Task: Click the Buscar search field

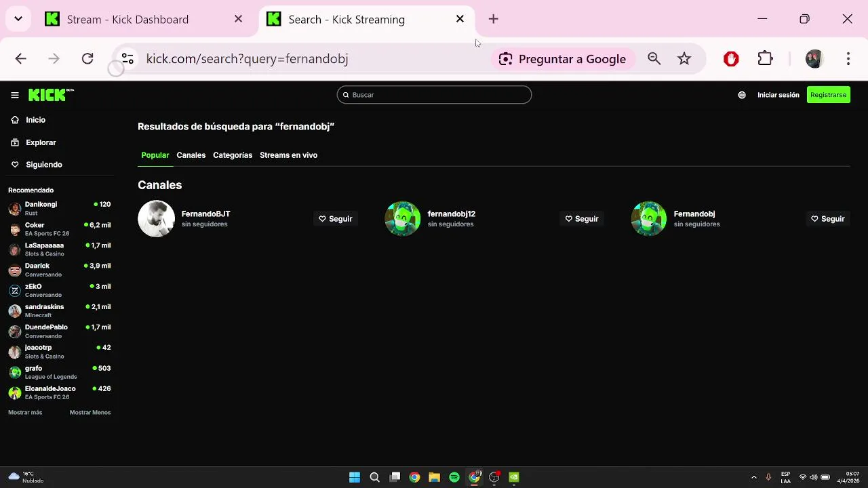Action: [434, 95]
